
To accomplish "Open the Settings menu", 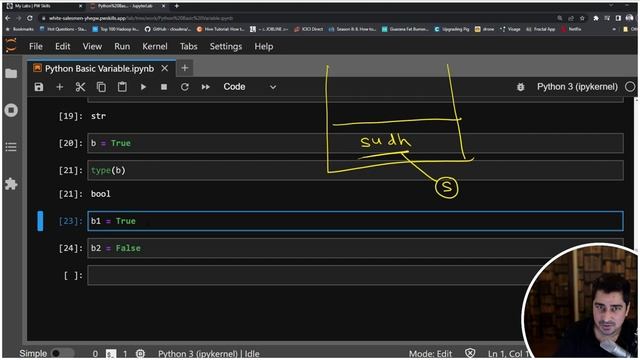I will pos(226,47).
